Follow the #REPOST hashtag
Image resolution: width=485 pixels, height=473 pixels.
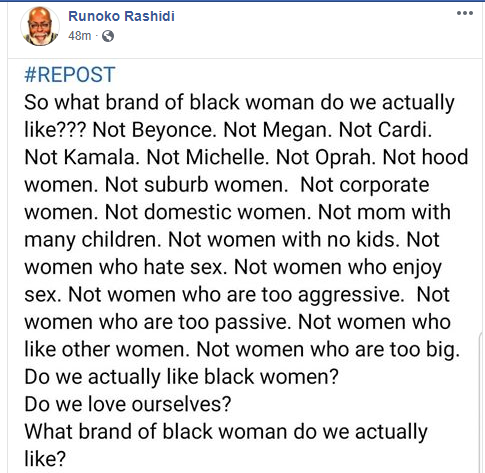pos(70,75)
